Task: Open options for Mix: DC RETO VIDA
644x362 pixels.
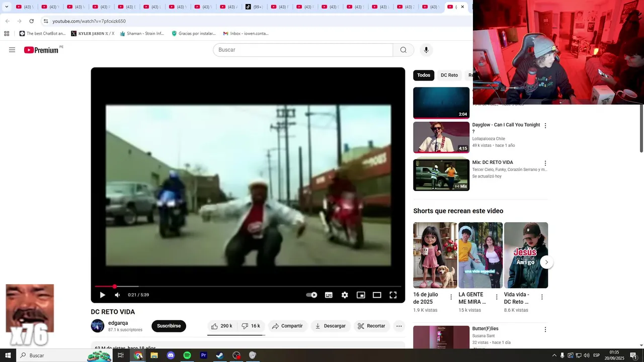Action: pyautogui.click(x=545, y=163)
